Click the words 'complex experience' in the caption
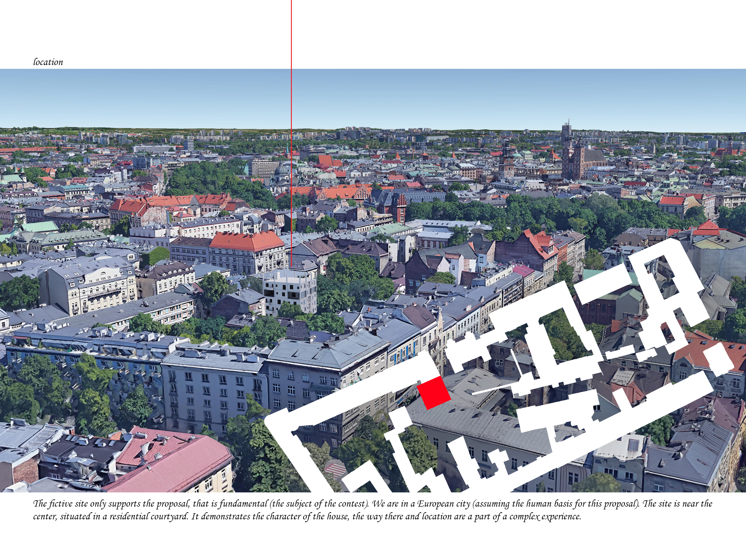This screenshot has width=746, height=560. point(545,516)
